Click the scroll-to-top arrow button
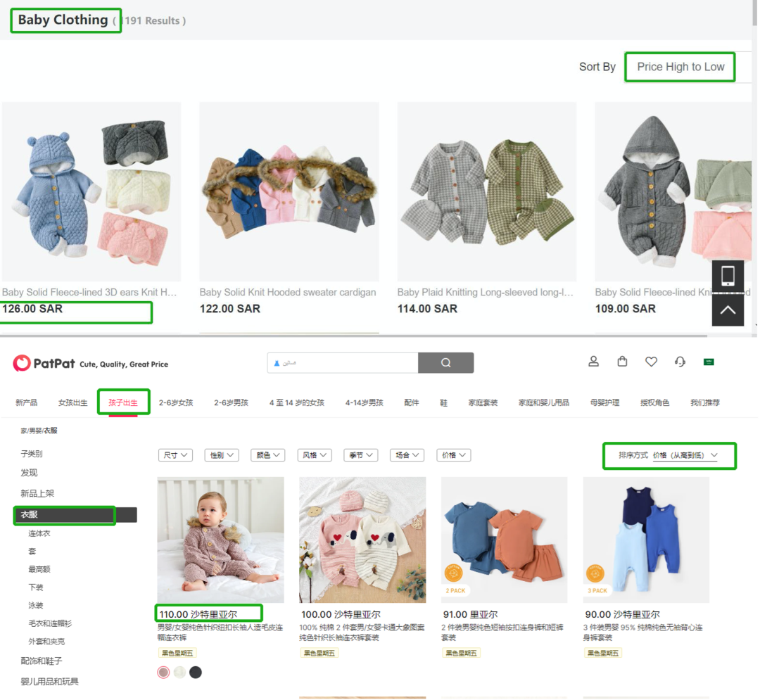The width and height of the screenshot is (760, 700). click(x=728, y=310)
